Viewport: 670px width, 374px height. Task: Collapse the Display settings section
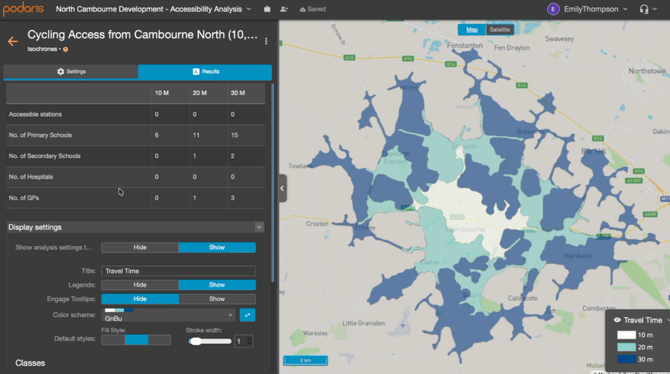pyautogui.click(x=259, y=227)
